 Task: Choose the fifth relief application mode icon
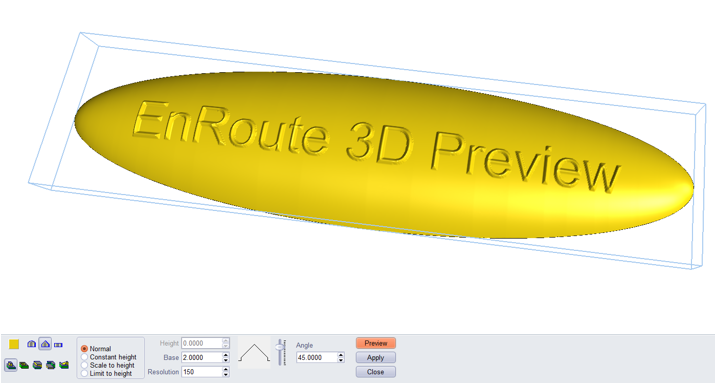[64, 365]
